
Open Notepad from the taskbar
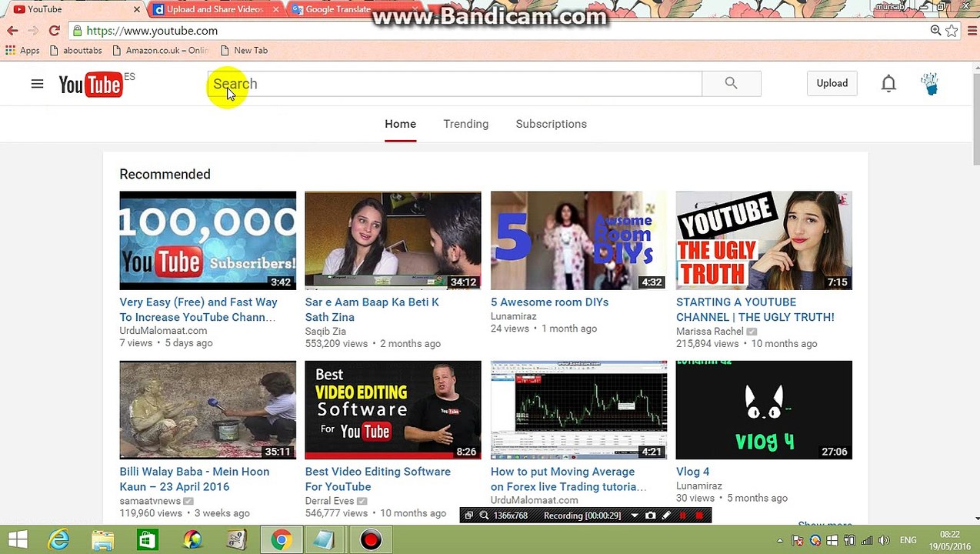(325, 540)
